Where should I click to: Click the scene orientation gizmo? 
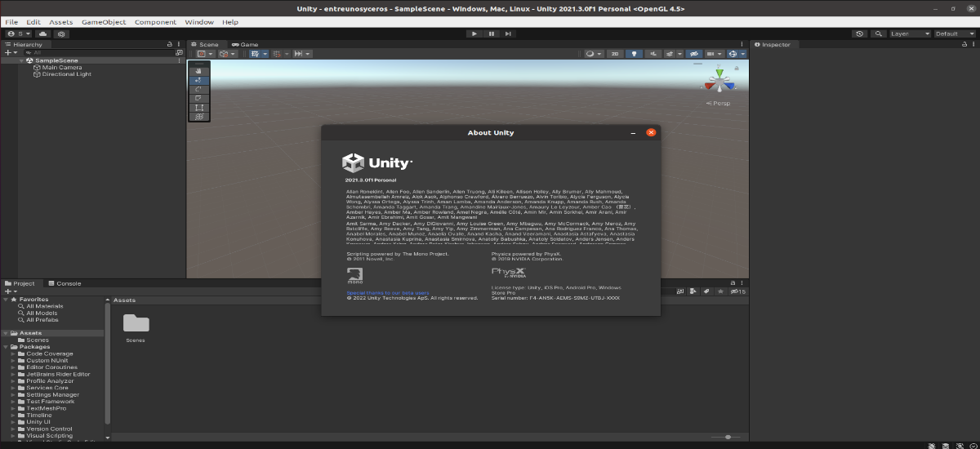[x=719, y=82]
